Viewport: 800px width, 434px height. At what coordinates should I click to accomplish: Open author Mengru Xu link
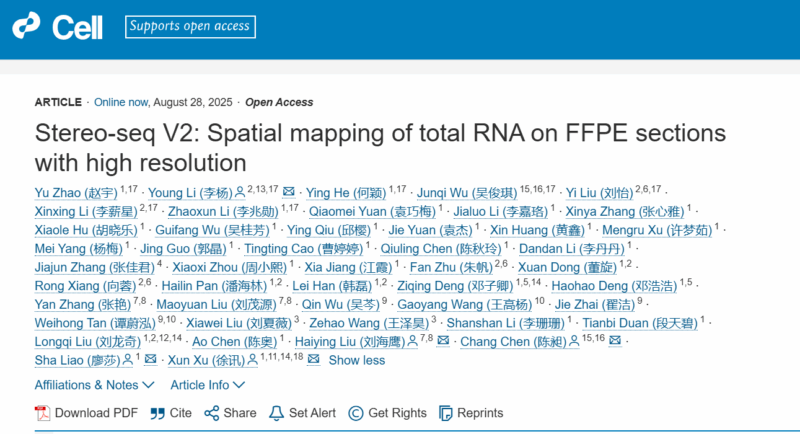click(657, 231)
